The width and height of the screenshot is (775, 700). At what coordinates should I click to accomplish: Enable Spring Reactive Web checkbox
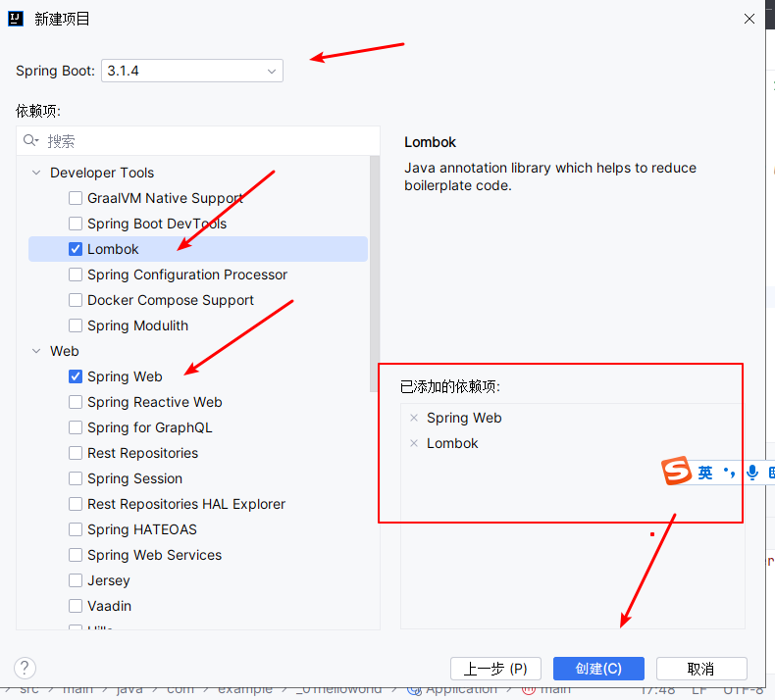point(76,402)
